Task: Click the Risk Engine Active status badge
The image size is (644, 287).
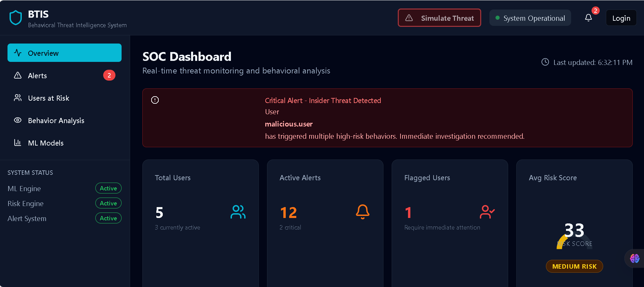Action: tap(108, 203)
